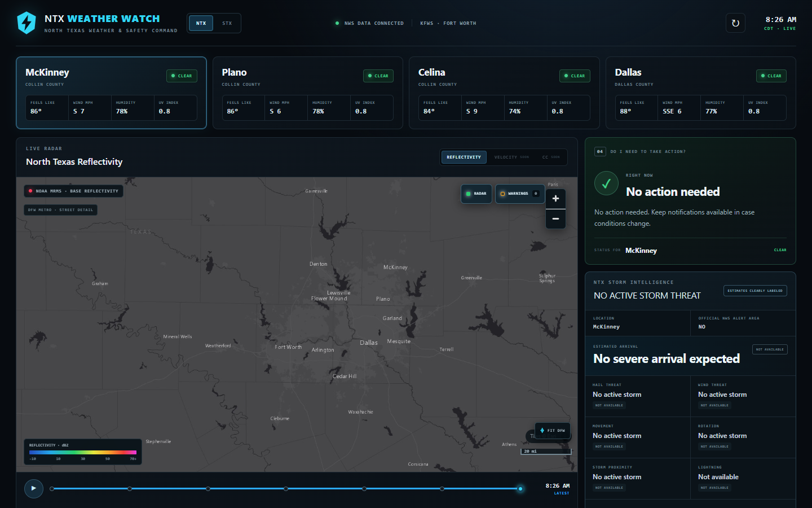
Task: Click the 'Status for McKinney' text
Action: pos(625,250)
